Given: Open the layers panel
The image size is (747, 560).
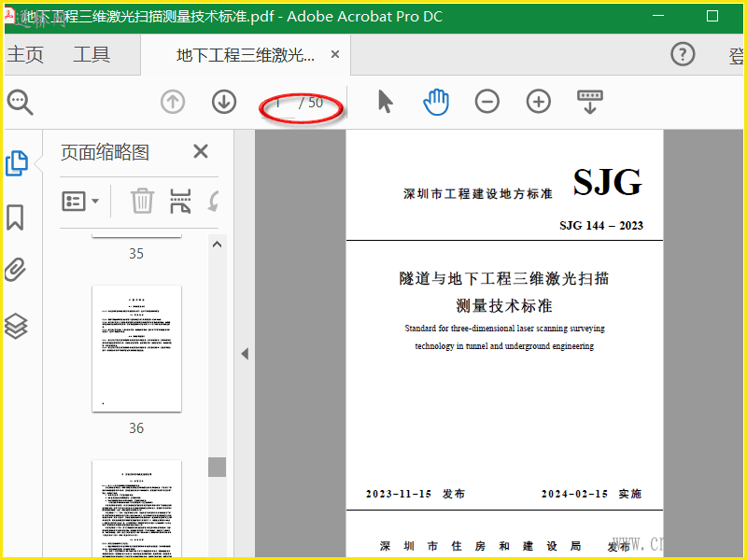Looking at the screenshot, I should 16,326.
